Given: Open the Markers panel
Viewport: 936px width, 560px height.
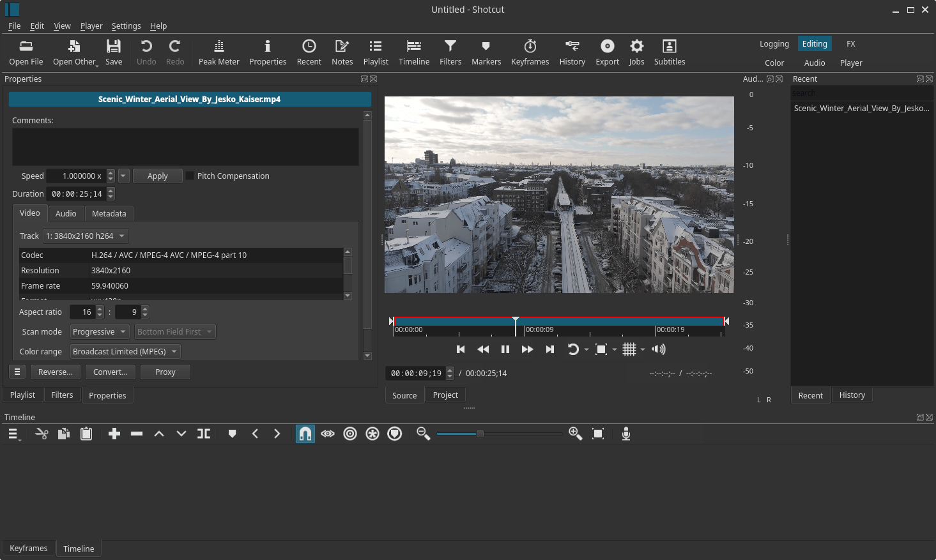Looking at the screenshot, I should pyautogui.click(x=486, y=52).
